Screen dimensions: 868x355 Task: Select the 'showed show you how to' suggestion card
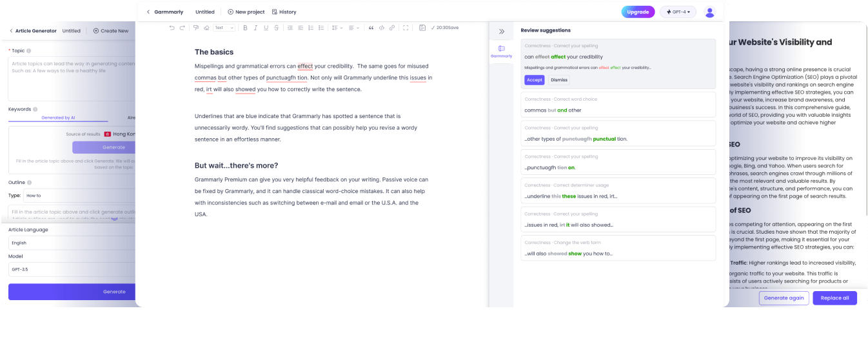click(618, 248)
